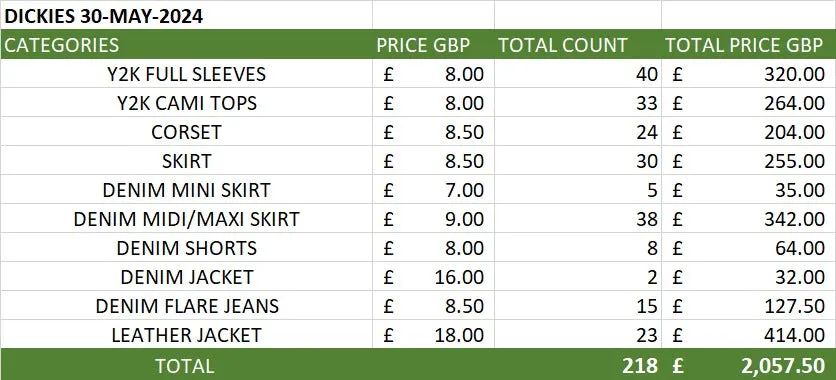Select the LEATHER JACKET total 414.00 cell

749,335
